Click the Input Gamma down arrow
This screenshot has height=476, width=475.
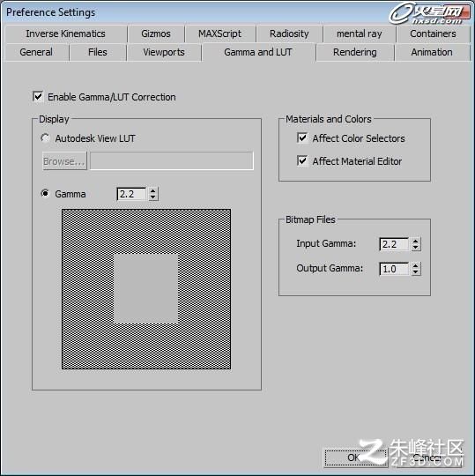coord(416,248)
